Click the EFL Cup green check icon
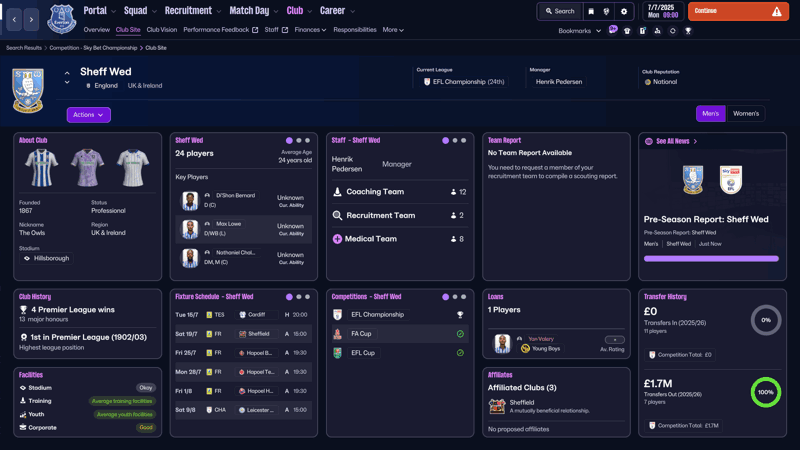The width and height of the screenshot is (800, 450). (x=460, y=353)
